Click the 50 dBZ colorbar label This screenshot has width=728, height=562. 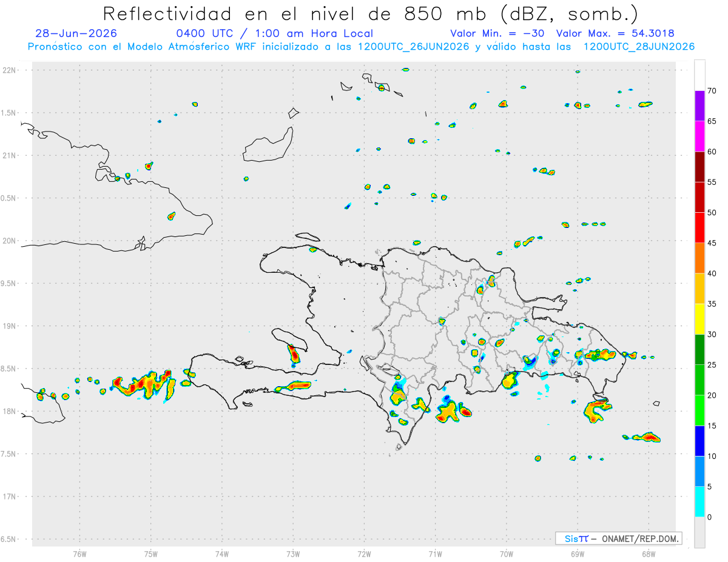(712, 213)
